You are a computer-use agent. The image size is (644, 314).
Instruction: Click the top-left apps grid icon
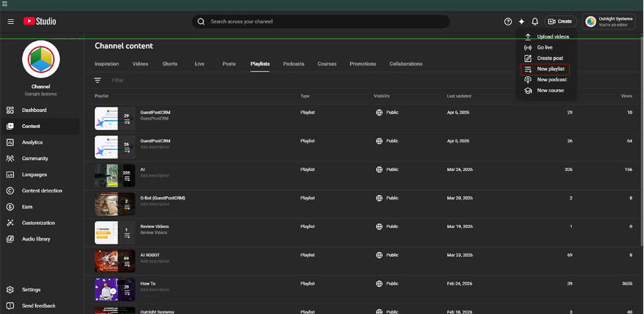point(5,3)
